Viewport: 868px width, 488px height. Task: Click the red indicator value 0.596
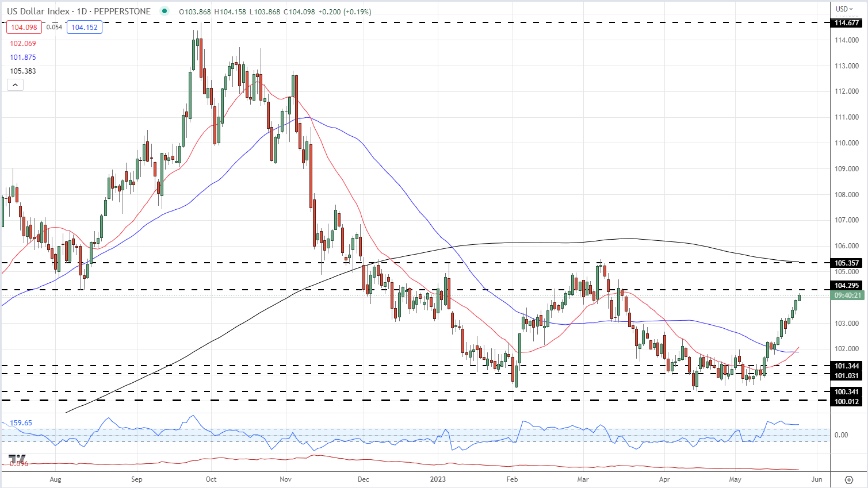pyautogui.click(x=19, y=463)
